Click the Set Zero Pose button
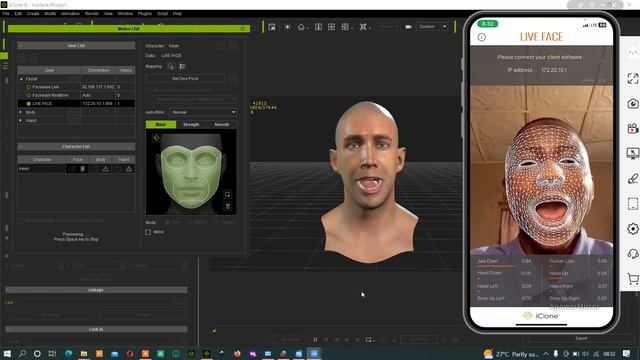Viewport: 640px width, 360px height. 185,78
